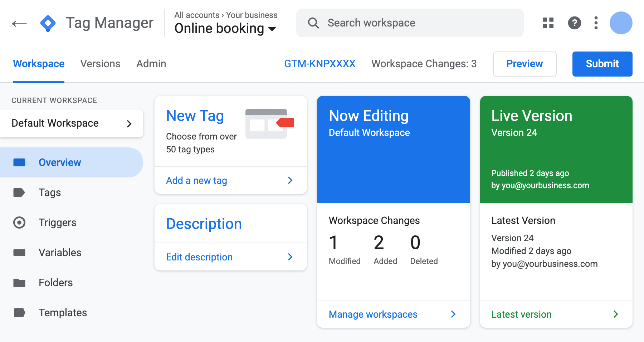
Task: Switch to the Workspace tab
Action: click(x=39, y=64)
